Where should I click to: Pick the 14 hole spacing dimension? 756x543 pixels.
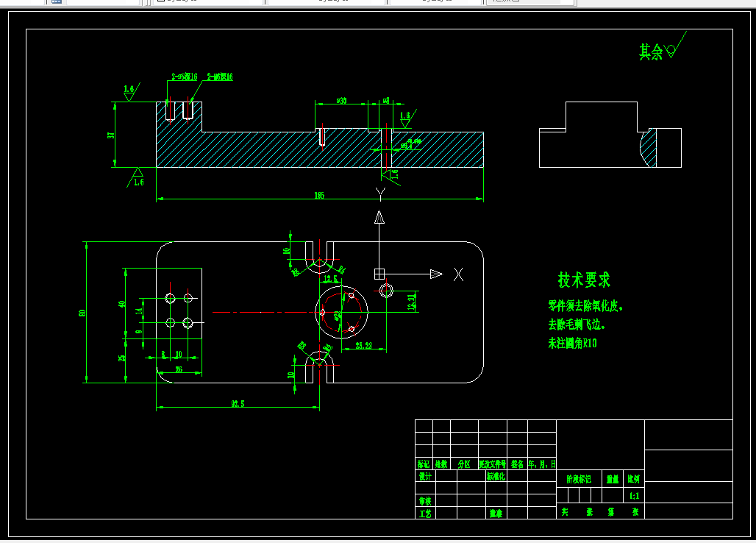click(x=139, y=311)
